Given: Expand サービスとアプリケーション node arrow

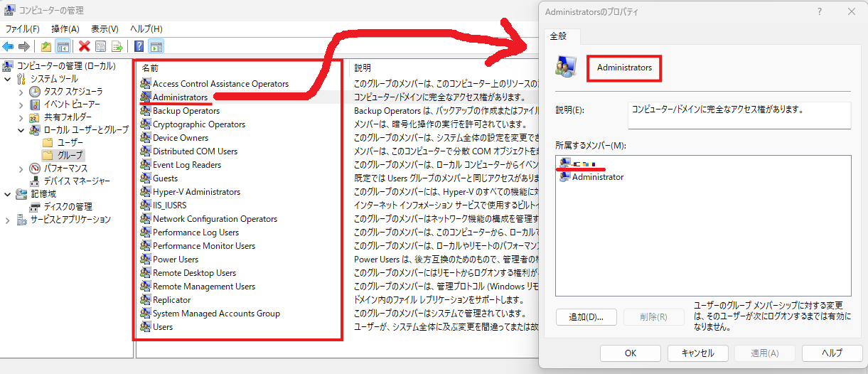Looking at the screenshot, I should (8, 219).
